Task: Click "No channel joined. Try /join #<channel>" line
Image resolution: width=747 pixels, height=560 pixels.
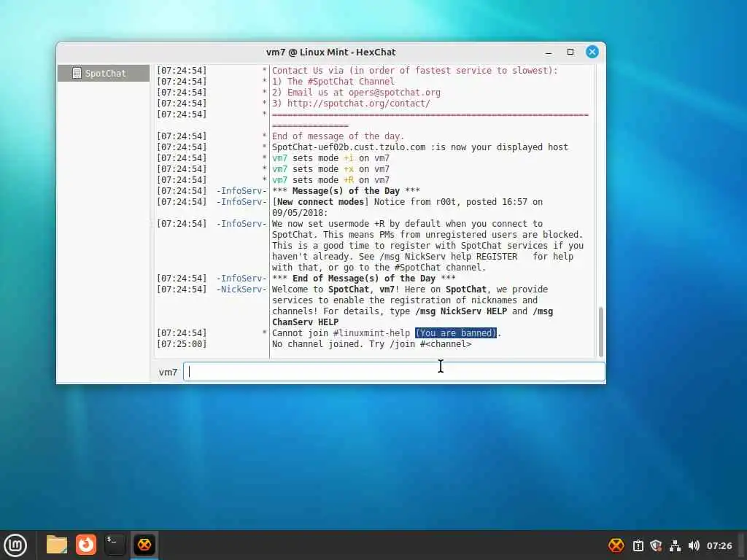Action: click(371, 344)
